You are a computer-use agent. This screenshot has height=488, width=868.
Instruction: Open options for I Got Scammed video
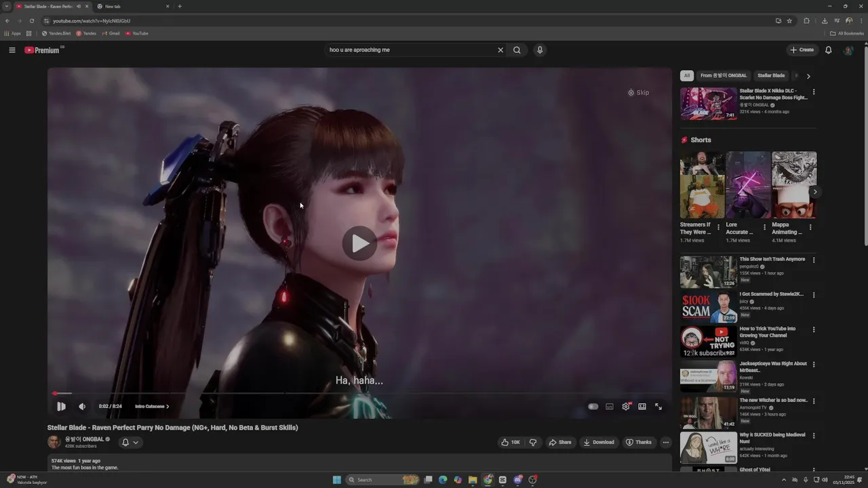pos(814,295)
